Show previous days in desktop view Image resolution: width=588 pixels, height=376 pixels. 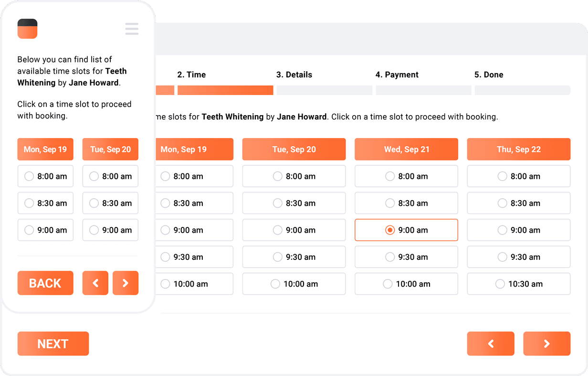[x=491, y=344]
